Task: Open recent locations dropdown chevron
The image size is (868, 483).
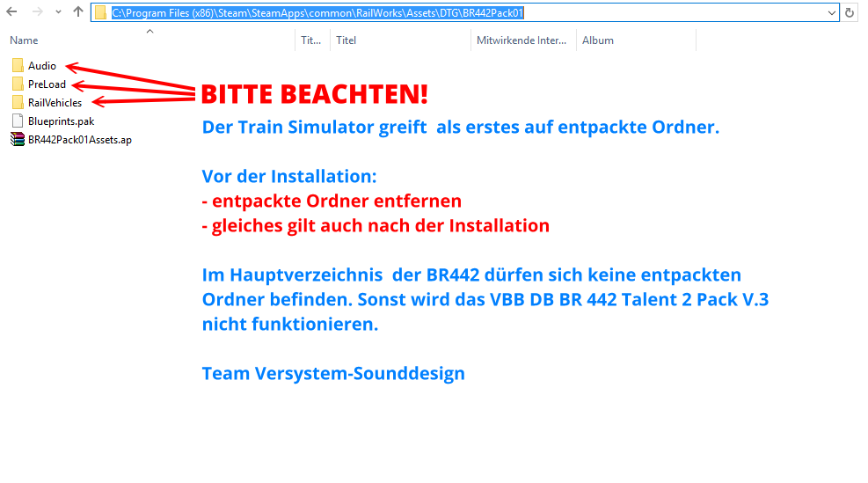Action: point(58,12)
